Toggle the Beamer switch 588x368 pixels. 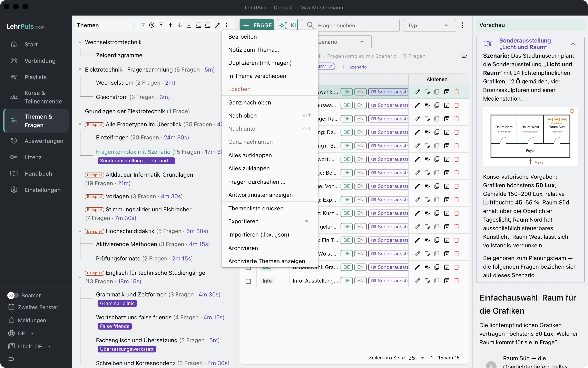(x=13, y=295)
